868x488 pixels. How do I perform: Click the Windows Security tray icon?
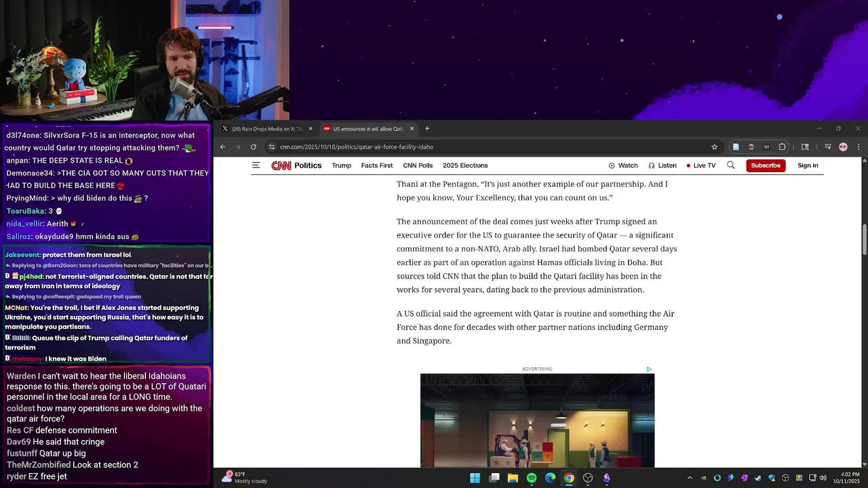point(772,478)
